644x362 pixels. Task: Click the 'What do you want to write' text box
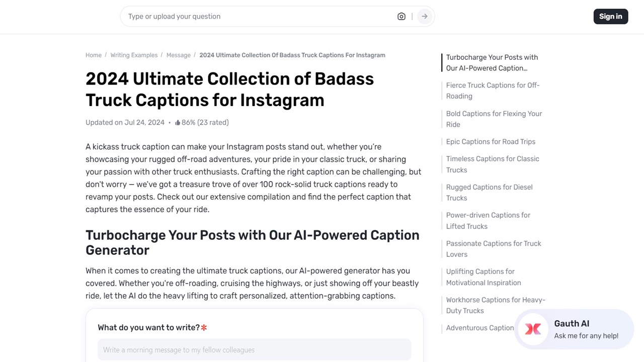click(x=254, y=349)
